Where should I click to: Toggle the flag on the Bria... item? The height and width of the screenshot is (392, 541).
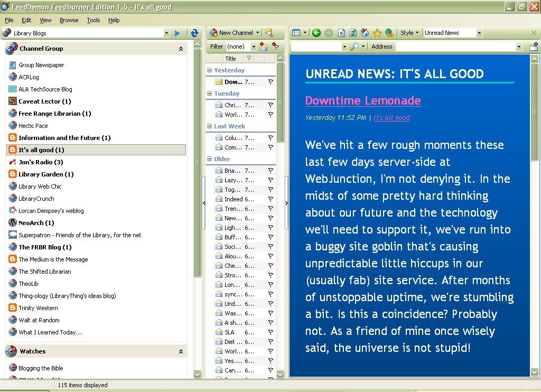pos(270,171)
